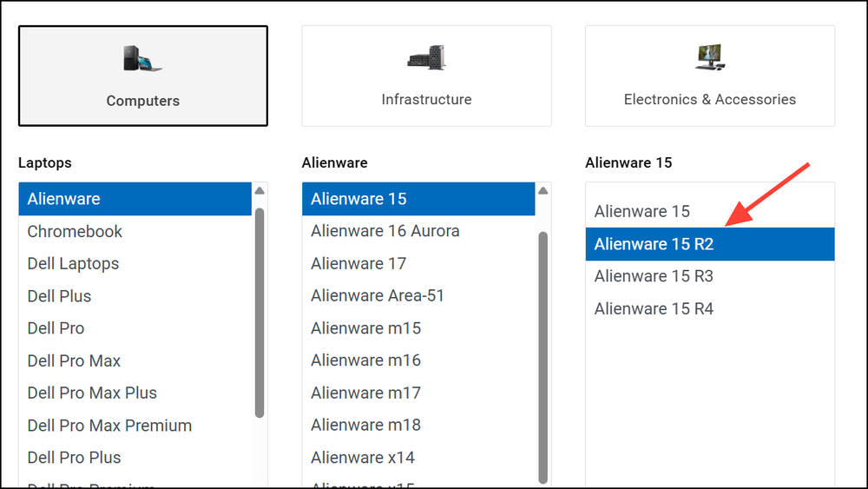
Task: Click the Laptops list scrollbar thumb
Action: pyautogui.click(x=260, y=313)
